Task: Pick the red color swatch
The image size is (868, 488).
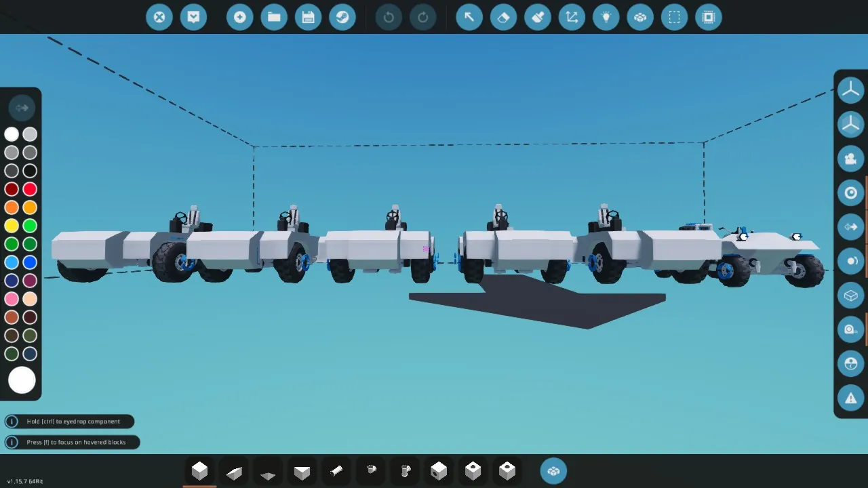Action: pyautogui.click(x=30, y=189)
